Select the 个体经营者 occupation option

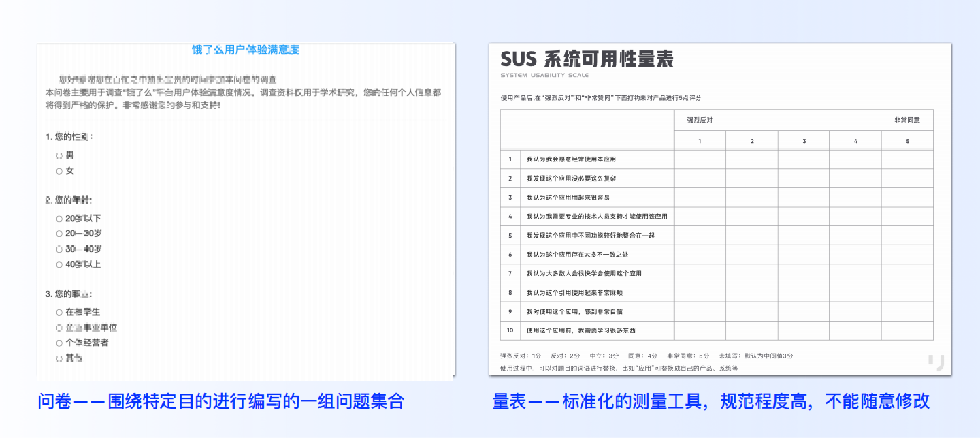pos(60,343)
